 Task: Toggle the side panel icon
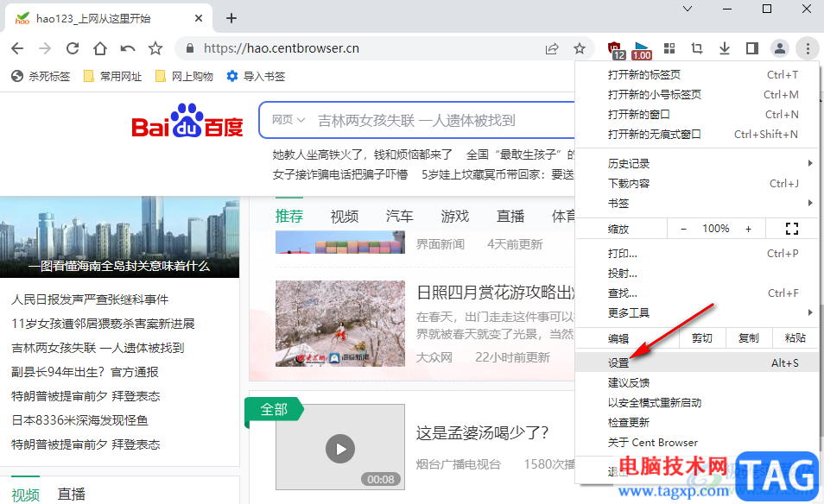pyautogui.click(x=752, y=48)
